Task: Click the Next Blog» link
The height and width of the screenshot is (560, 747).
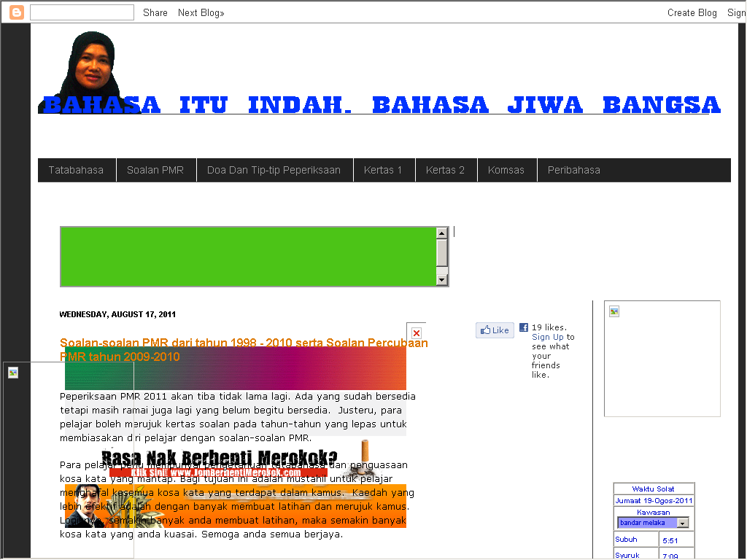Action: (x=201, y=12)
